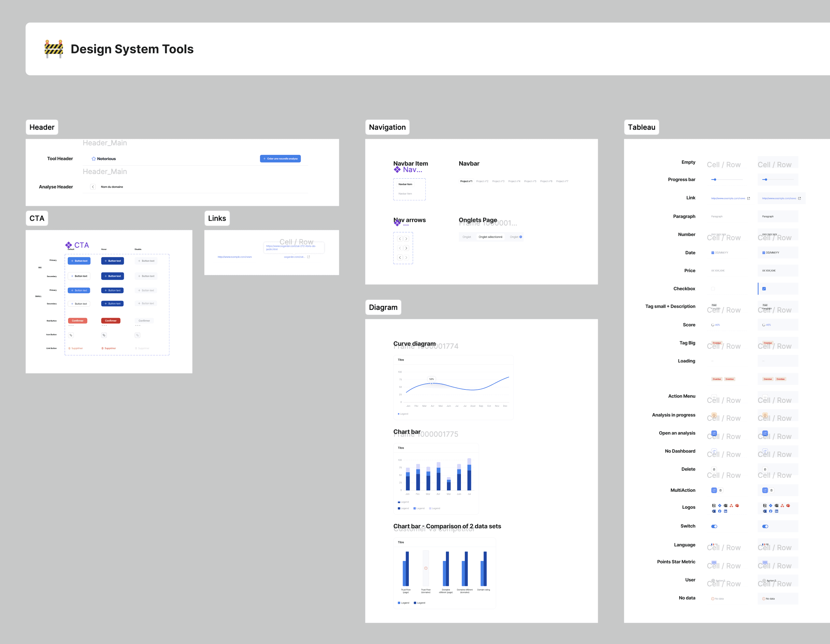This screenshot has height=644, width=830.
Task: Click 'Créer une nouvelle analyse' button
Action: click(x=280, y=158)
